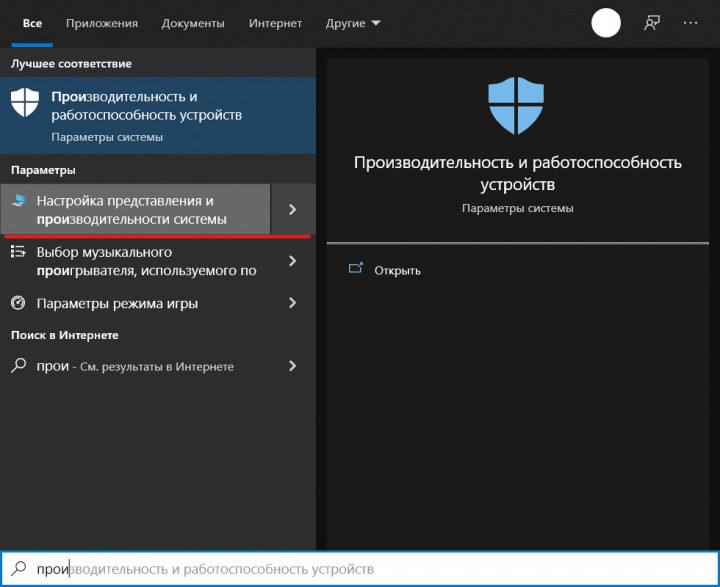Click the large blue shield icon in preview
This screenshot has height=587, width=720.
tap(516, 105)
